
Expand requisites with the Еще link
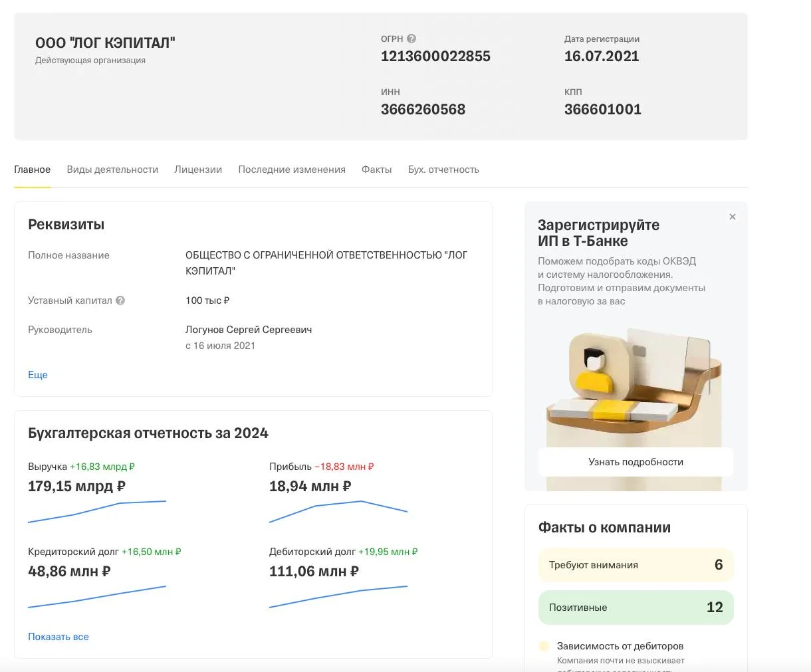click(x=38, y=375)
